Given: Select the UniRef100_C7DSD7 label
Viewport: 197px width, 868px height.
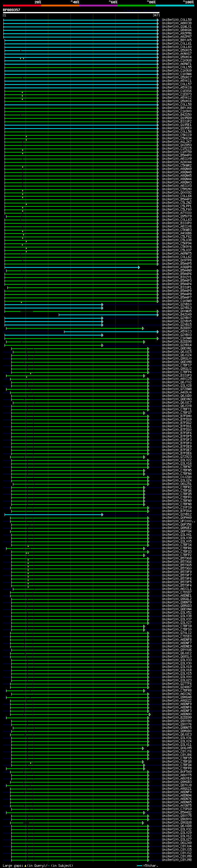Looking at the screenshot, I should click(176, 592).
